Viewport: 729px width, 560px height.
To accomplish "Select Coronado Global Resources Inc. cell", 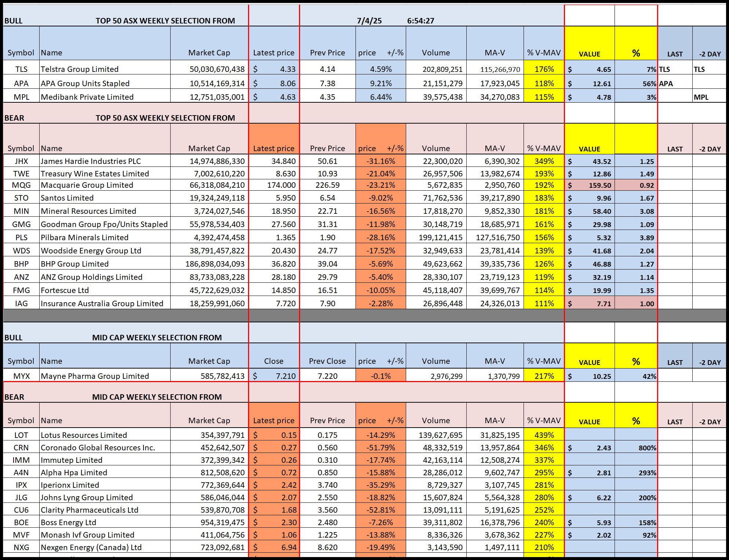I will pyautogui.click(x=105, y=447).
